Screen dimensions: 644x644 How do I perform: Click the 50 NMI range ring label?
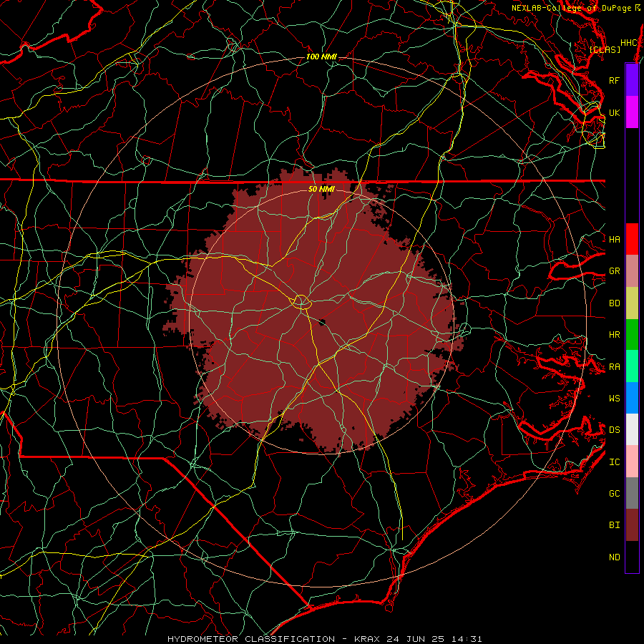[x=321, y=189]
